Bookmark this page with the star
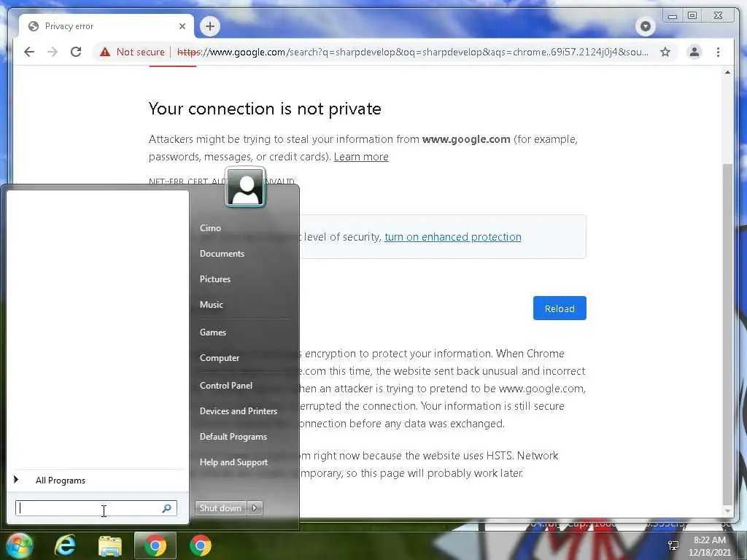Image resolution: width=747 pixels, height=560 pixels. [665, 52]
